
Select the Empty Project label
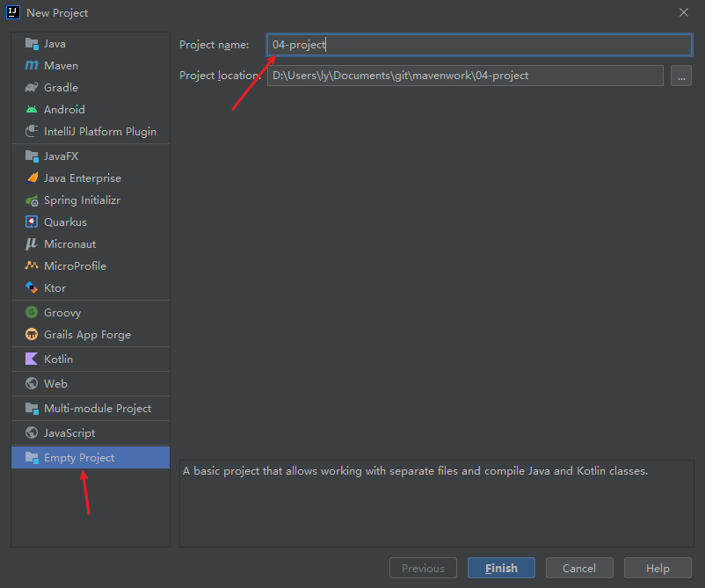point(79,458)
